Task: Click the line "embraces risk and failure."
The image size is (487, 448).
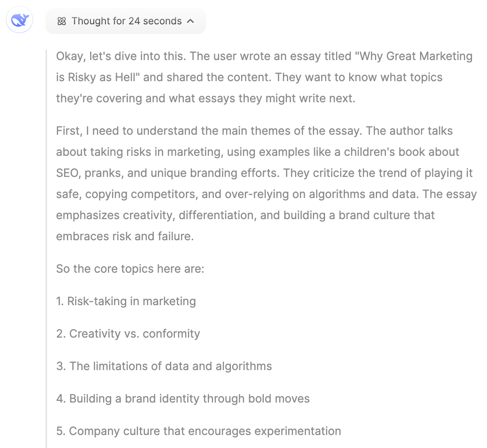Action: [125, 236]
